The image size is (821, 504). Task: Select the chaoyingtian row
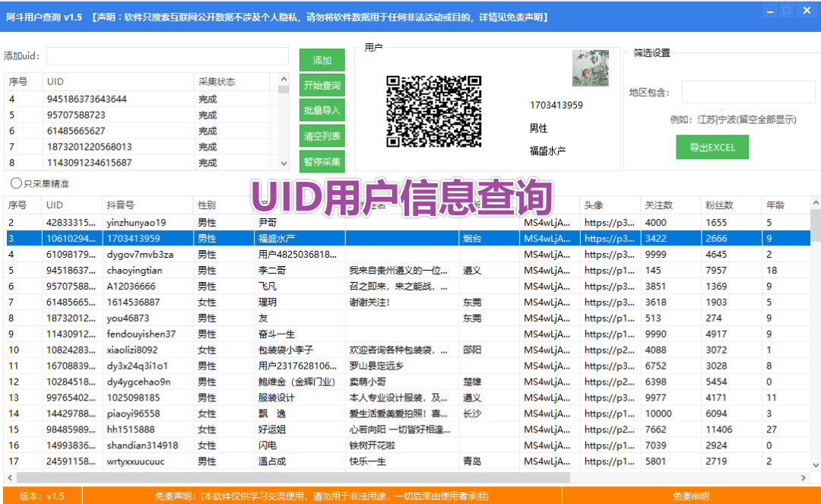click(407, 270)
